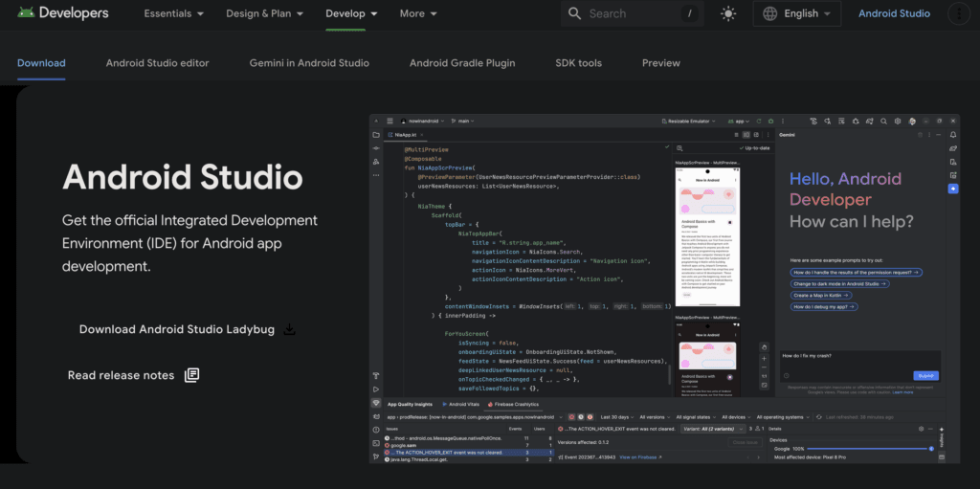Click the blue Gemini sparkle icon in IDE right sidebar
The height and width of the screenshot is (489, 980).
pyautogui.click(x=953, y=189)
